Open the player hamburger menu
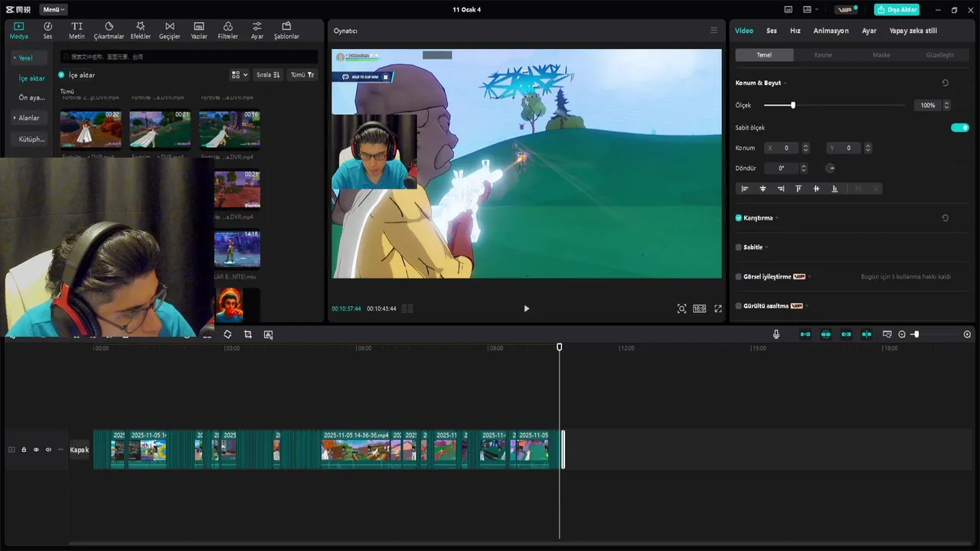The width and height of the screenshot is (980, 551). click(x=714, y=31)
